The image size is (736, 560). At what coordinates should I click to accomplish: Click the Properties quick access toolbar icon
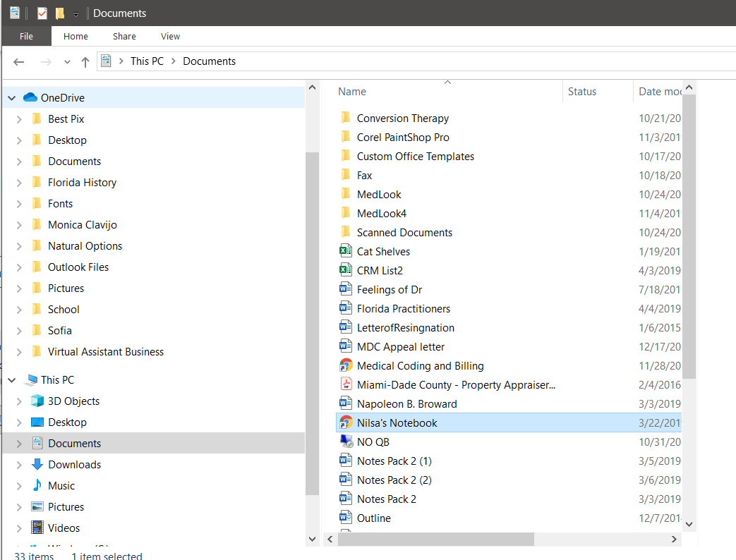42,13
